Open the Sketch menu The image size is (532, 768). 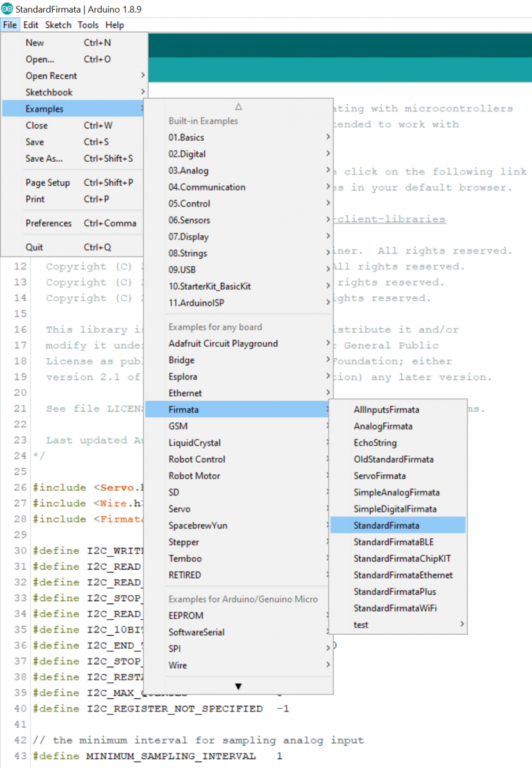click(58, 25)
